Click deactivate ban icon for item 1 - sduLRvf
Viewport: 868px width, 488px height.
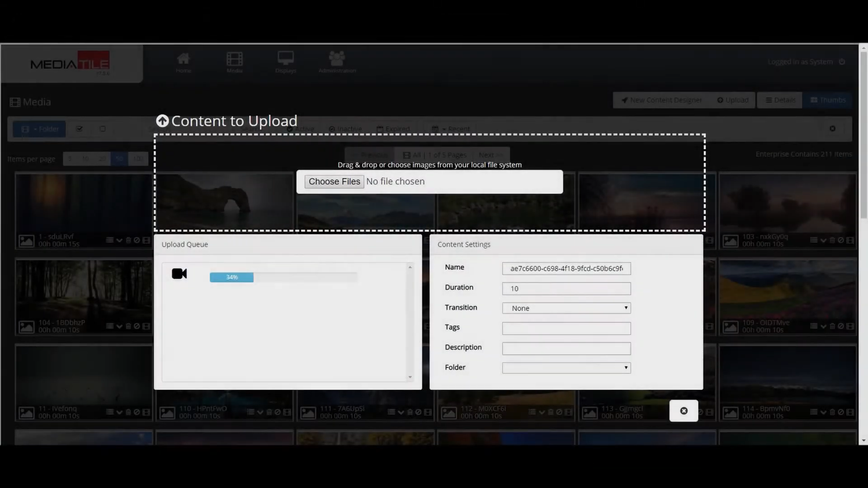137,240
